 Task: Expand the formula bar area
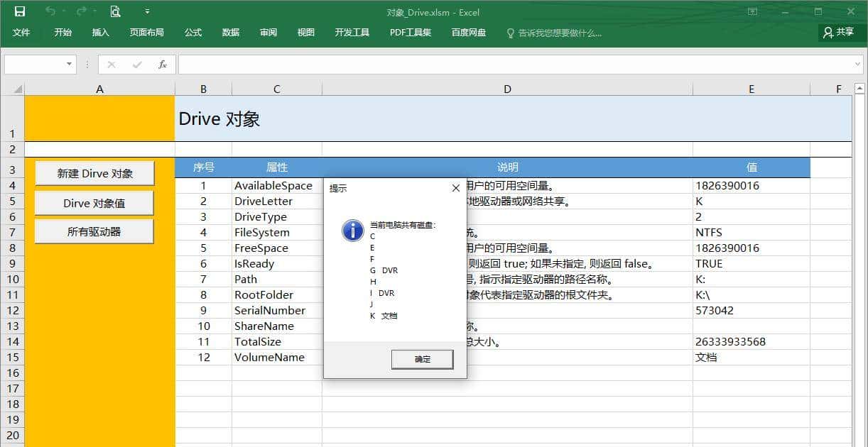pos(857,64)
